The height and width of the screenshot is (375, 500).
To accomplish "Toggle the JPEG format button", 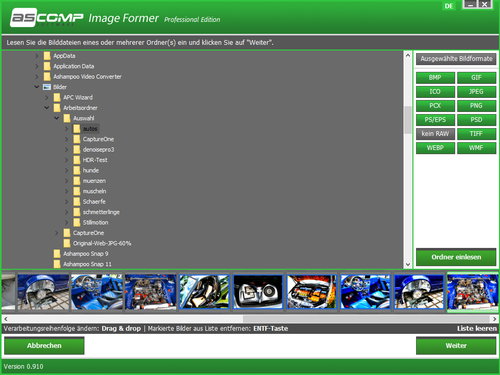I will (476, 92).
